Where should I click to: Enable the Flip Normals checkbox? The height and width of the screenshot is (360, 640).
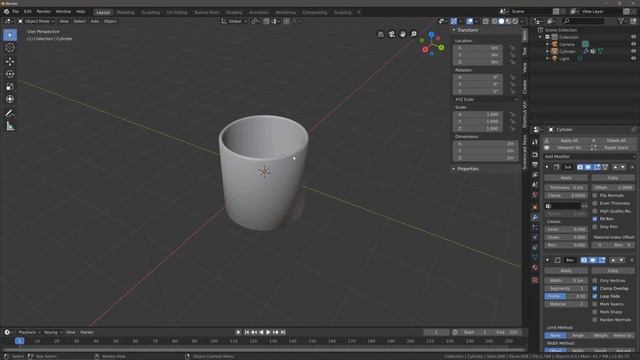pyautogui.click(x=595, y=196)
